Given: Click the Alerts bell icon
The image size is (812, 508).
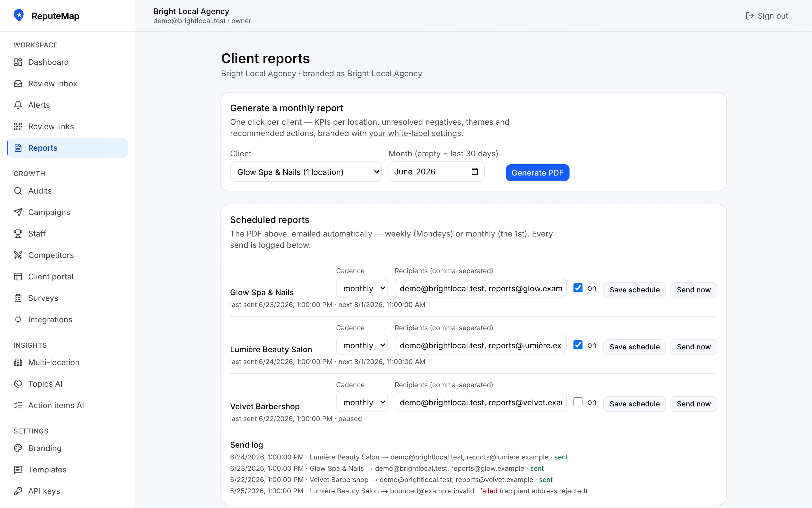Looking at the screenshot, I should click(18, 105).
